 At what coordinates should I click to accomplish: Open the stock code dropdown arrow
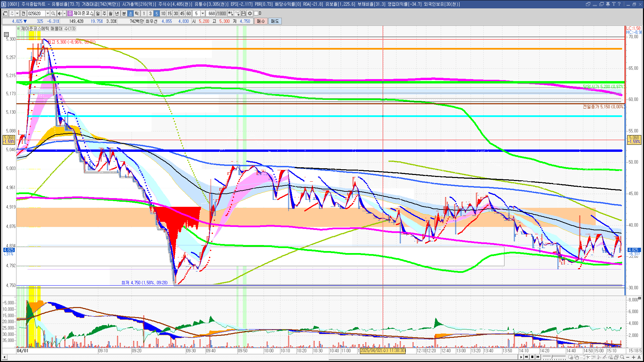tap(48, 13)
